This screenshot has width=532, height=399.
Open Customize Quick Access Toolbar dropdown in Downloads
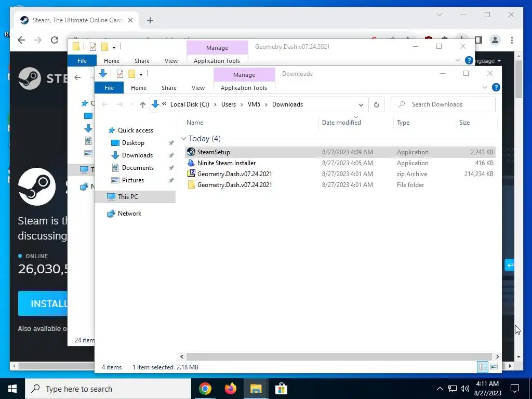(x=141, y=74)
